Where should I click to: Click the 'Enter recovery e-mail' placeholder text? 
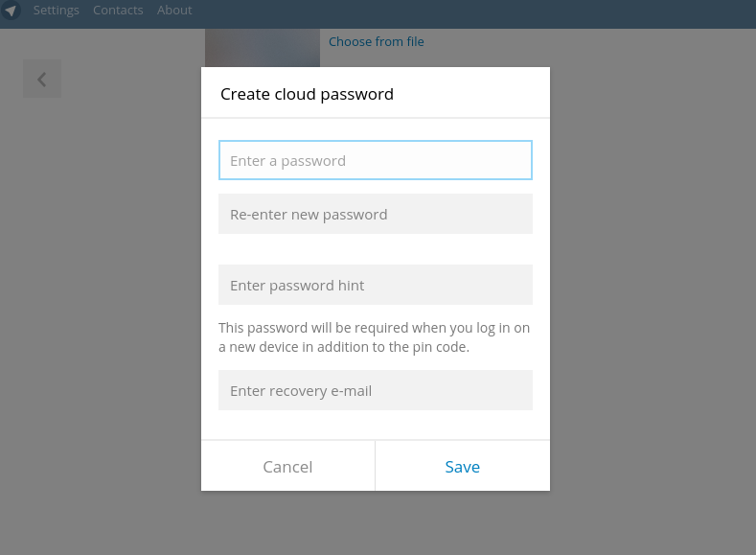pos(301,391)
